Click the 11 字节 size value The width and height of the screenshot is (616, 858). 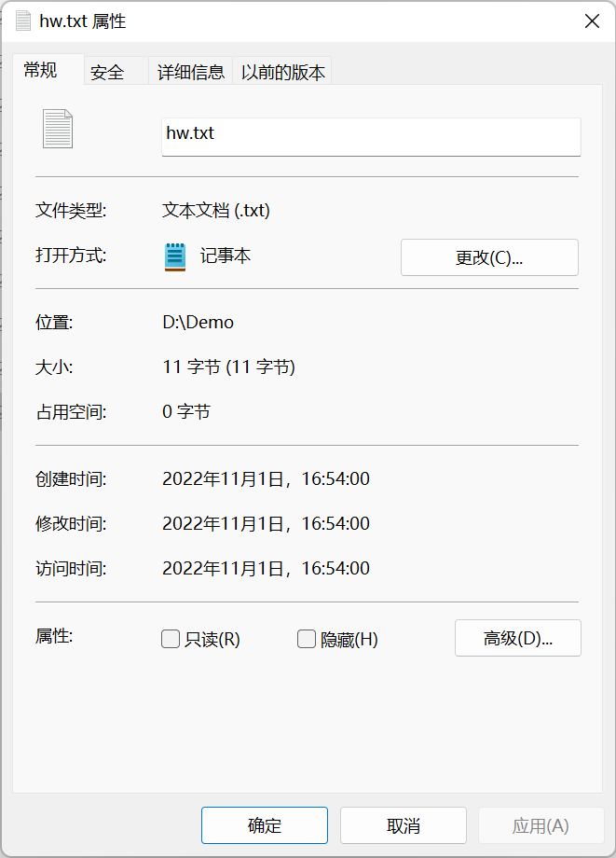pyautogui.click(x=228, y=367)
